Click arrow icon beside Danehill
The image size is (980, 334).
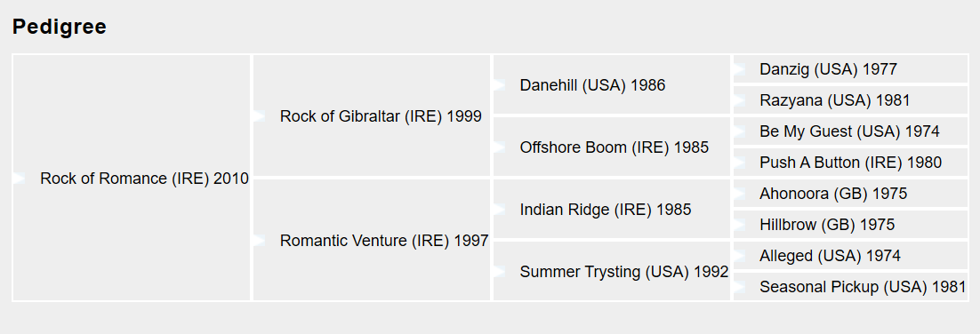tap(499, 85)
